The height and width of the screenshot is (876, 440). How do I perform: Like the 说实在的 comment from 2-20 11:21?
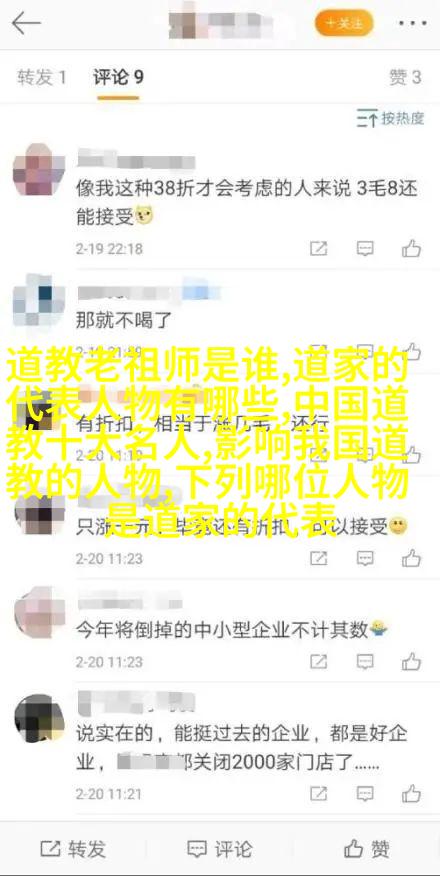point(412,793)
